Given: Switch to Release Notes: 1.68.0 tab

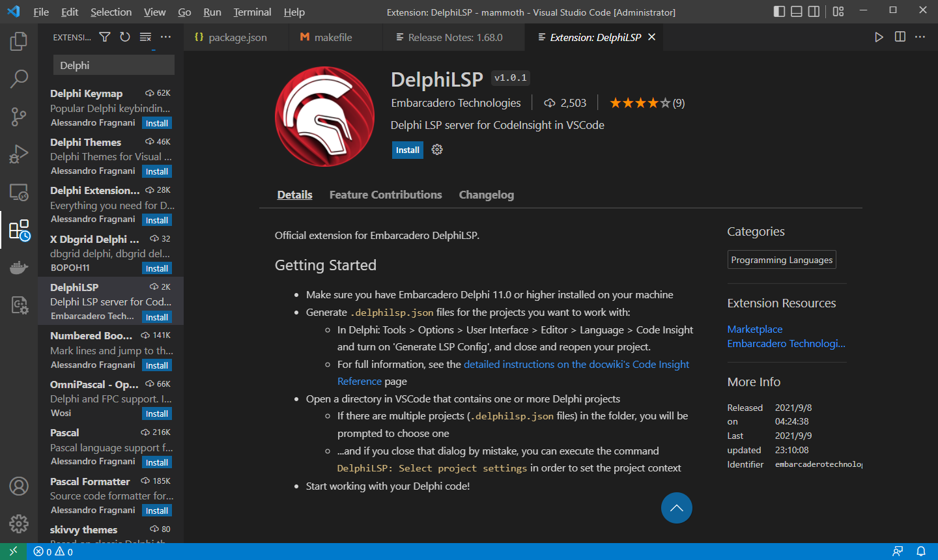Looking at the screenshot, I should 455,37.
